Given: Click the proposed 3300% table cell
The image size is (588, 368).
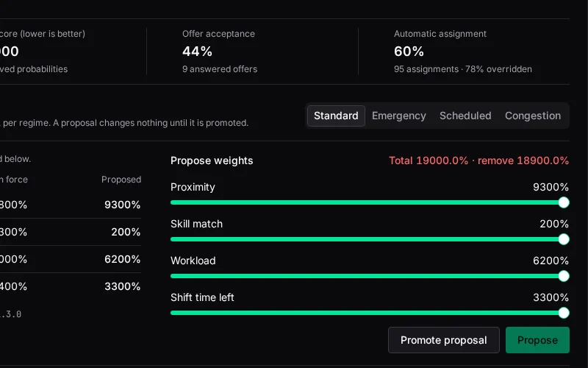Looking at the screenshot, I should pos(122,286).
